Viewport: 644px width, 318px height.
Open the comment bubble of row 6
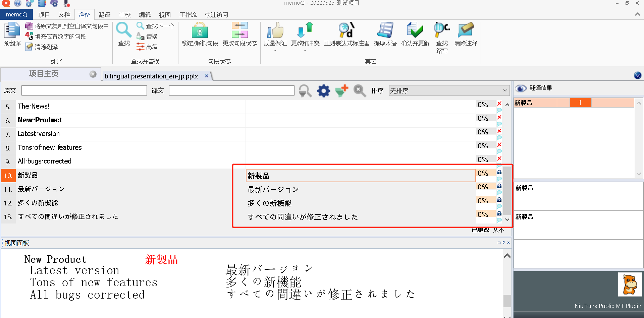click(499, 124)
